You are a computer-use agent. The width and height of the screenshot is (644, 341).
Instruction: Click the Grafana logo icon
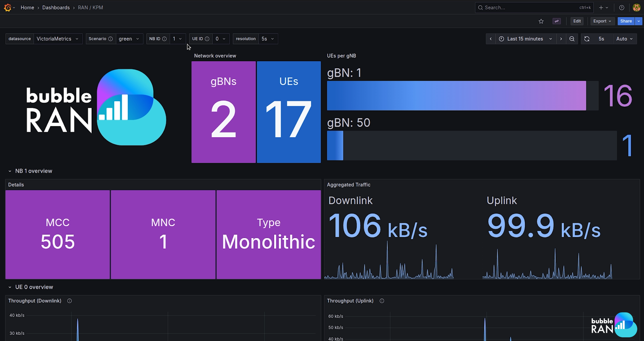[8, 8]
